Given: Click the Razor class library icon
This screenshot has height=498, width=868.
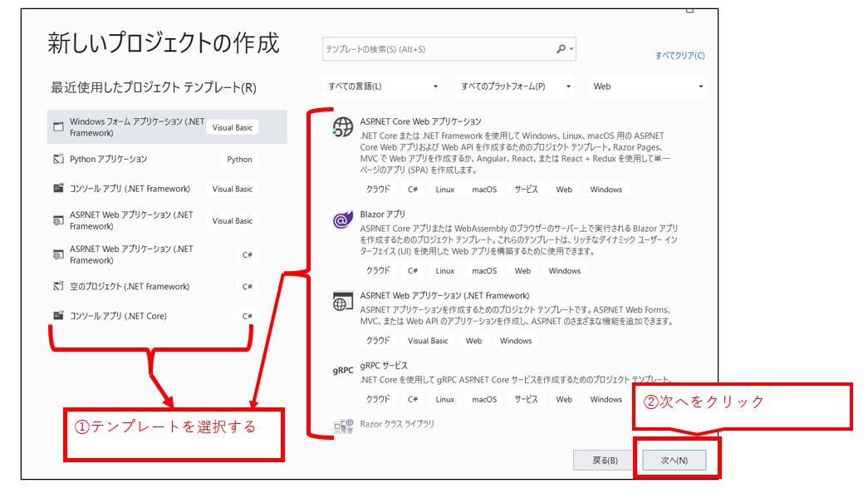Looking at the screenshot, I should [343, 426].
